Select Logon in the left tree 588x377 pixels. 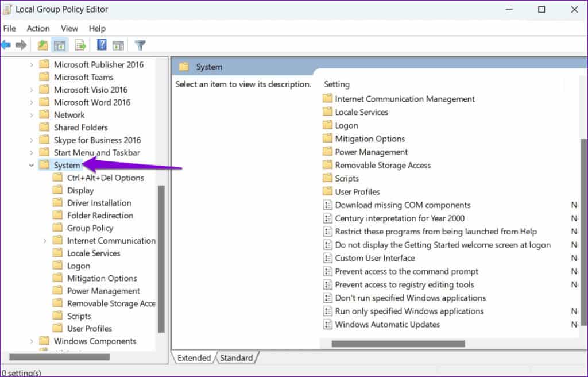pos(78,266)
